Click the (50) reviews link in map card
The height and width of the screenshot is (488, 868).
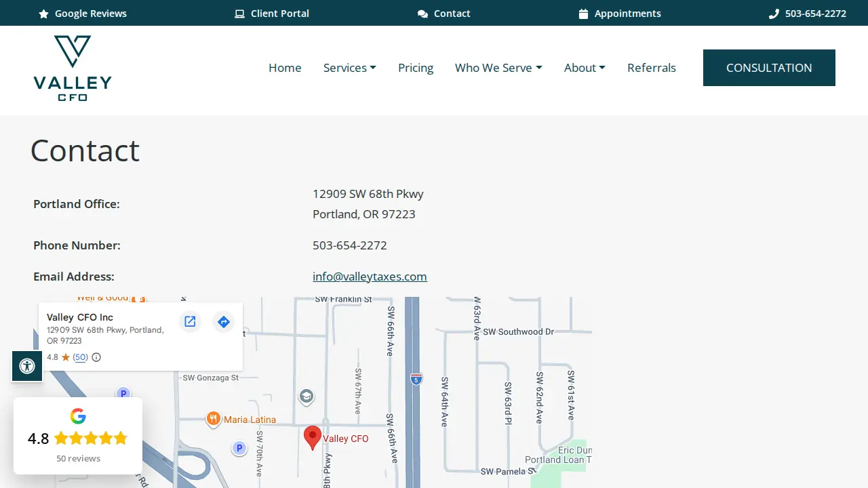tap(81, 357)
